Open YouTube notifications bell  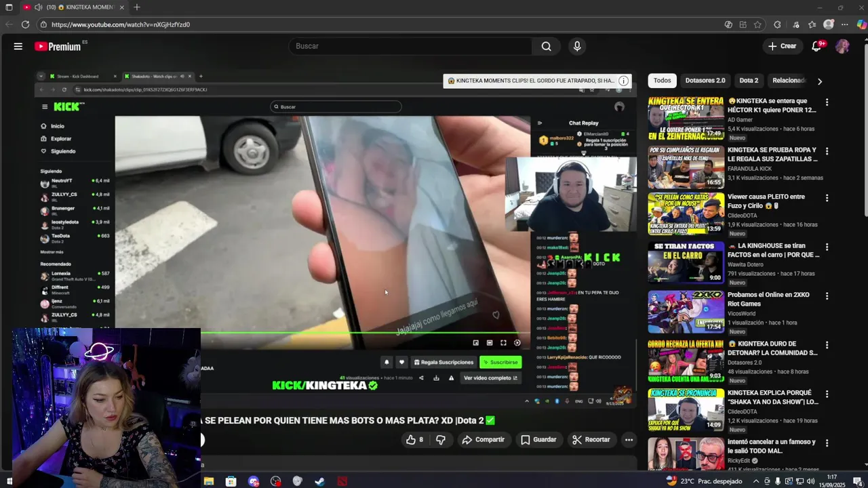point(817,46)
